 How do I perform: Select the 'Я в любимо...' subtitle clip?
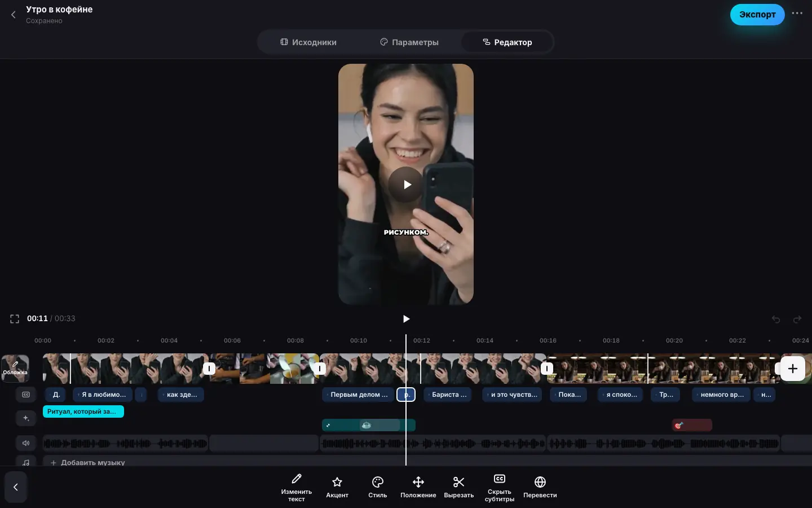pos(103,395)
